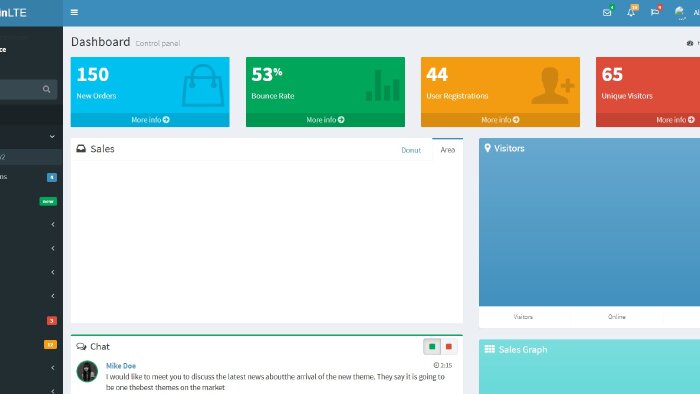The width and height of the screenshot is (700, 394).
Task: Open the bell notifications icon
Action: [631, 12]
